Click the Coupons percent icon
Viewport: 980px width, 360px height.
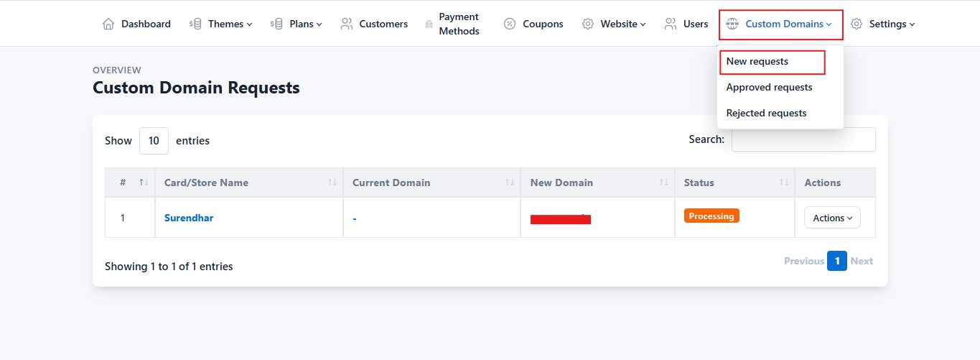click(510, 24)
